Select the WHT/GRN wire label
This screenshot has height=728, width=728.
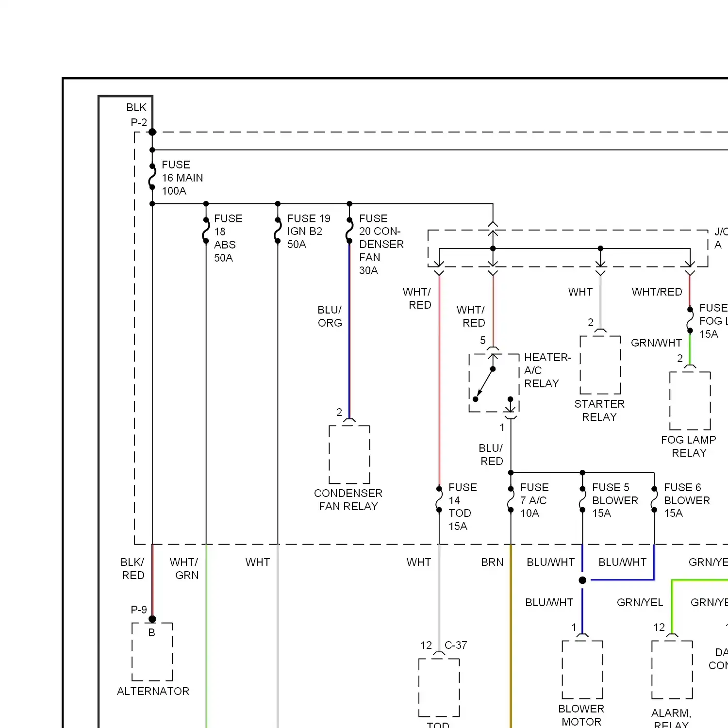click(x=184, y=568)
